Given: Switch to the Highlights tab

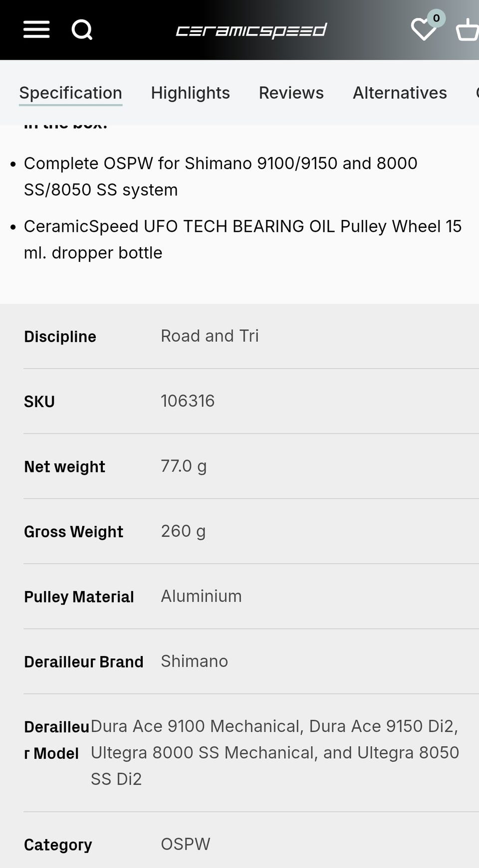Looking at the screenshot, I should [190, 93].
